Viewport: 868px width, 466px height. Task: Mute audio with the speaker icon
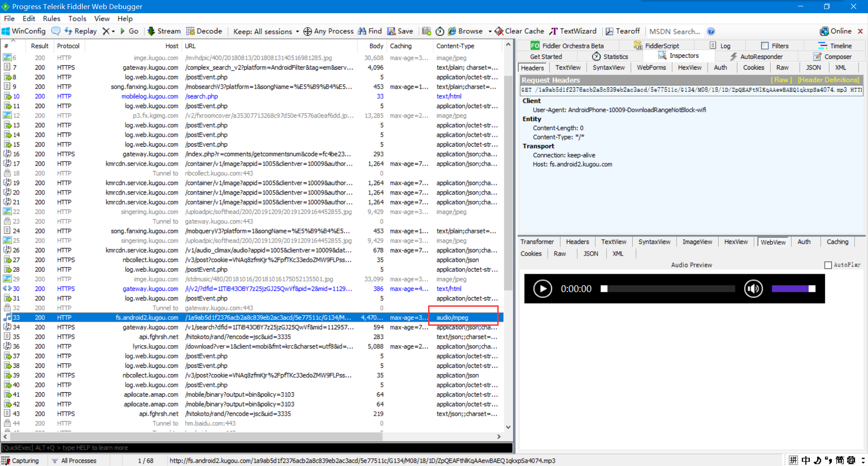tap(753, 289)
